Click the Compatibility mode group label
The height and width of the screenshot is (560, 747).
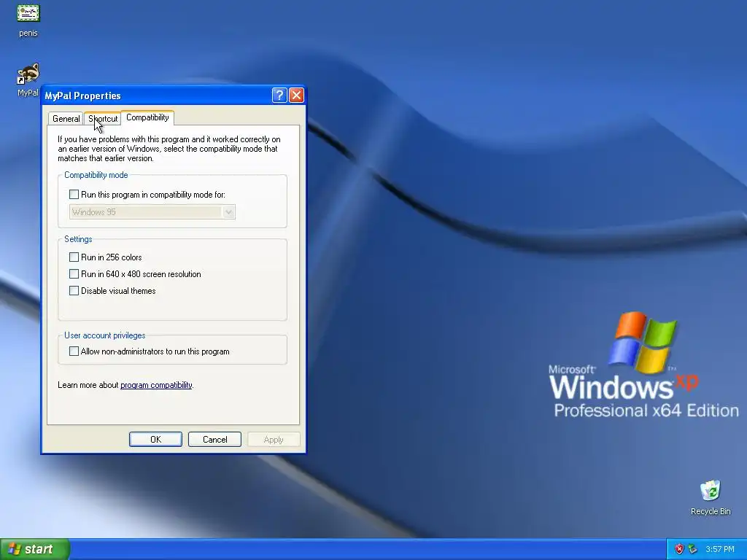[x=96, y=175]
